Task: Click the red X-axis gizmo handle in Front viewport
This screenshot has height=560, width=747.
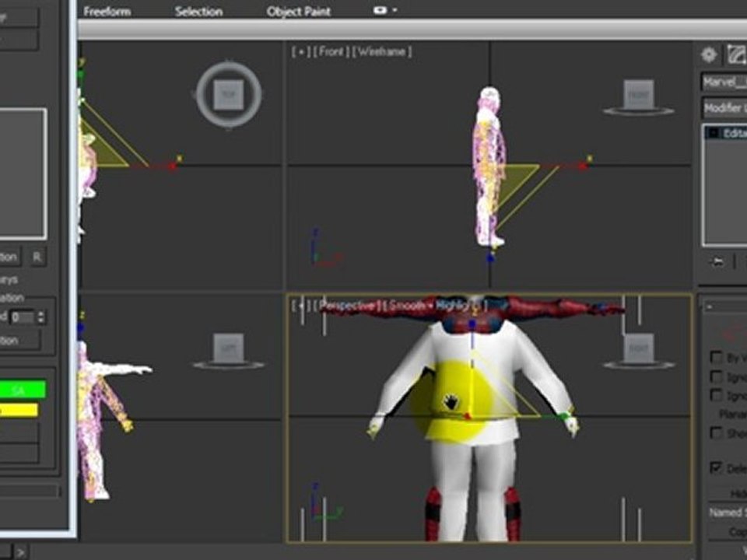Action: click(582, 165)
